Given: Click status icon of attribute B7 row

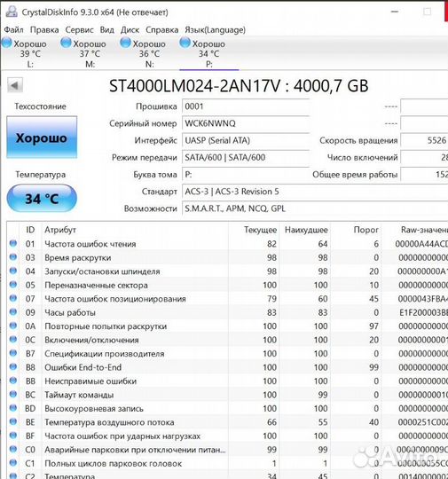Looking at the screenshot, I should (x=13, y=353).
